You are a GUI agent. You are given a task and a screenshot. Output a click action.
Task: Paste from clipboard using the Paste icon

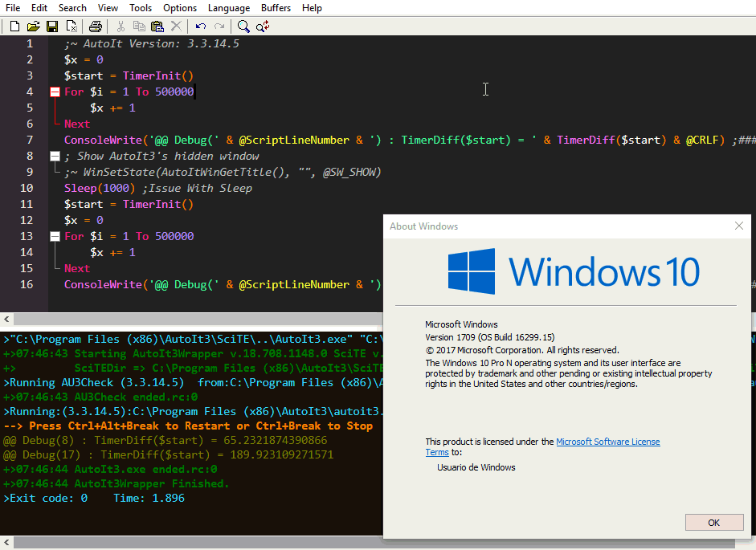[x=157, y=26]
